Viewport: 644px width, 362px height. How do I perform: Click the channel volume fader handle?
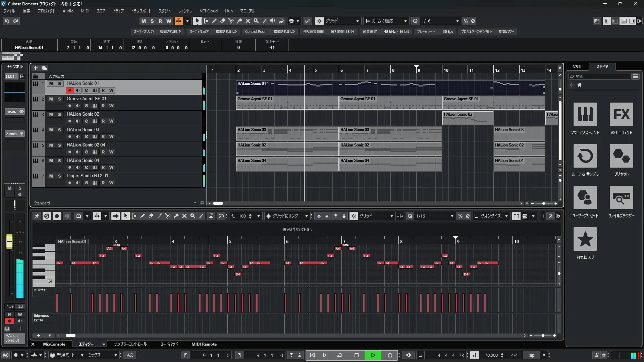coord(9,241)
